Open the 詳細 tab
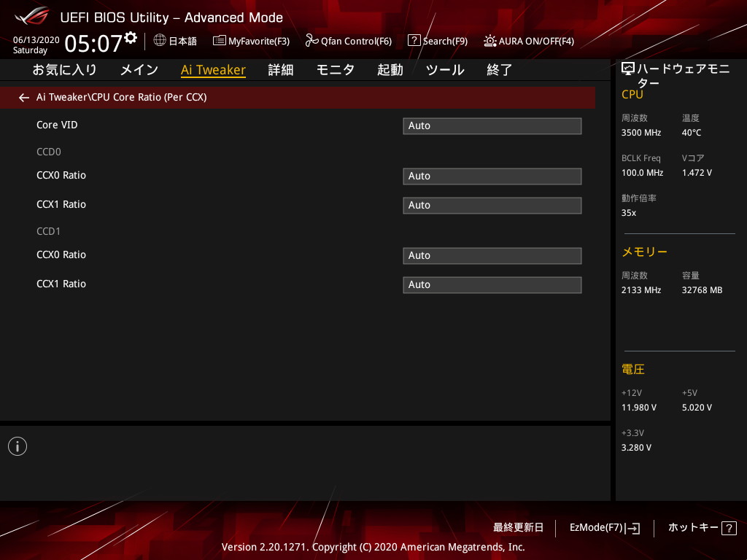The height and width of the screenshot is (560, 747). click(281, 70)
